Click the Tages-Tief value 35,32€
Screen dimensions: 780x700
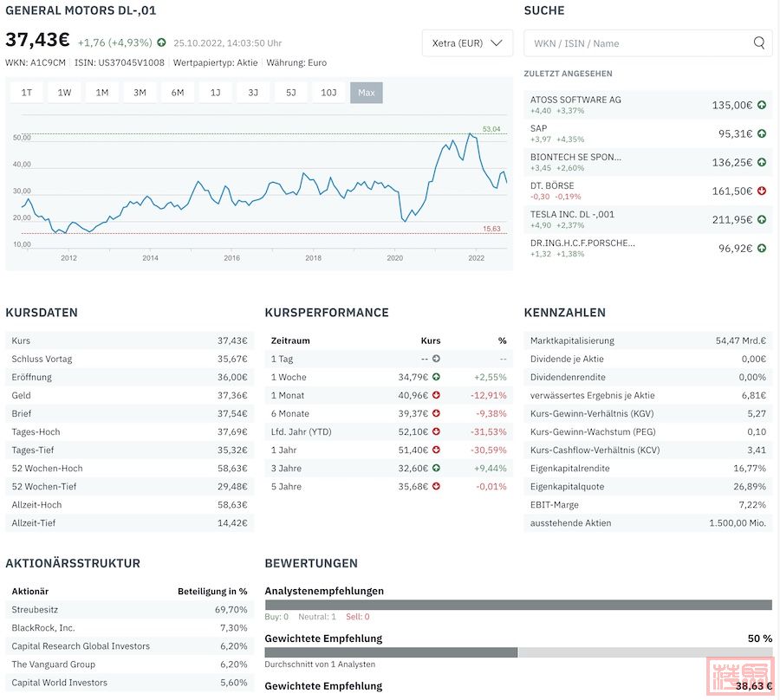point(232,450)
